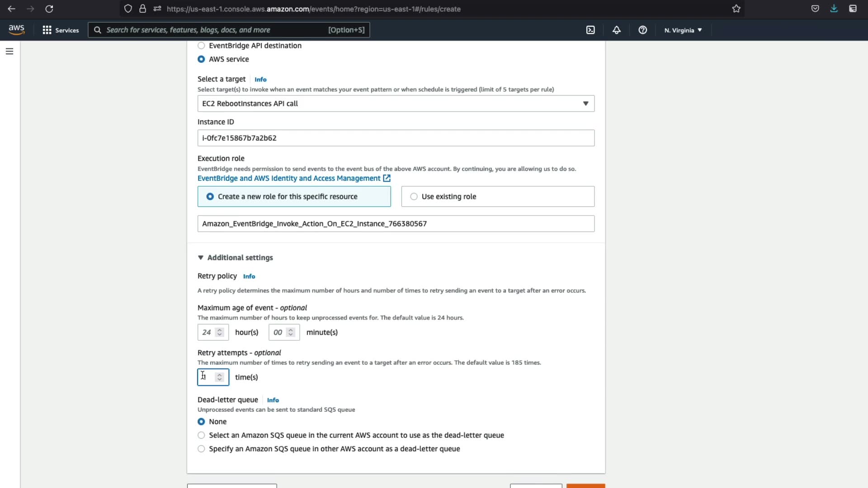This screenshot has width=868, height=488.
Task: Click Info link next to Retry policy
Action: [249, 277]
